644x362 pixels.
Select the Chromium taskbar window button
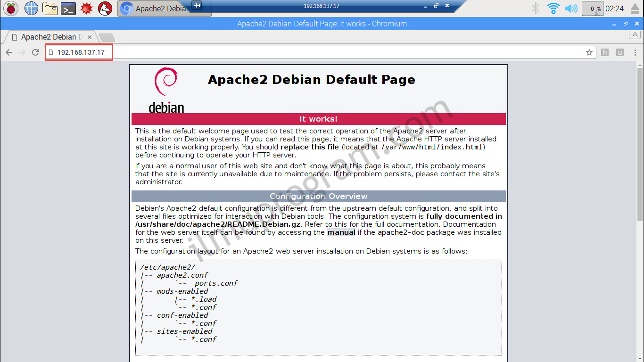[x=165, y=8]
